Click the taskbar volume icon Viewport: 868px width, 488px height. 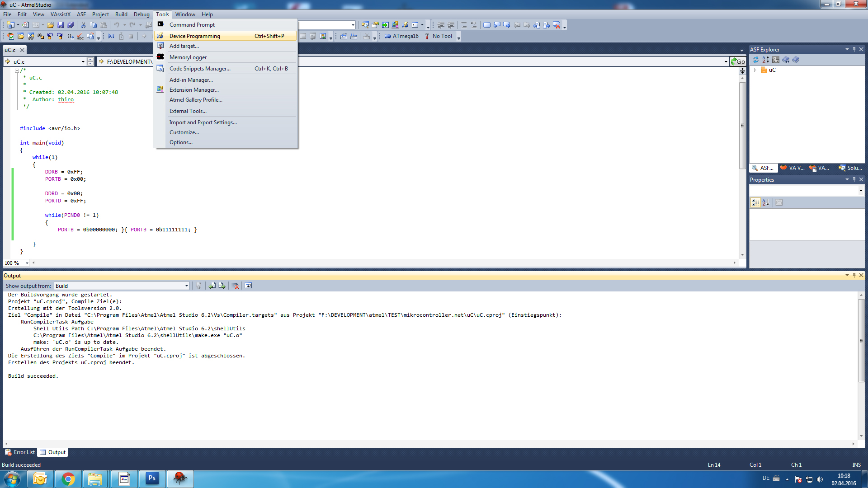[x=820, y=479]
